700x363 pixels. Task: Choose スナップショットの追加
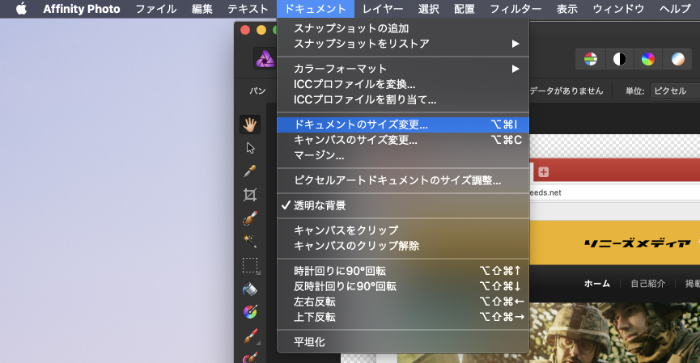coord(403,28)
